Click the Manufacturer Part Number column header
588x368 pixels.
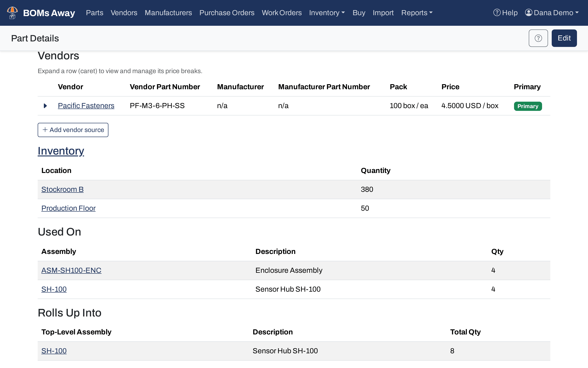[x=324, y=87]
